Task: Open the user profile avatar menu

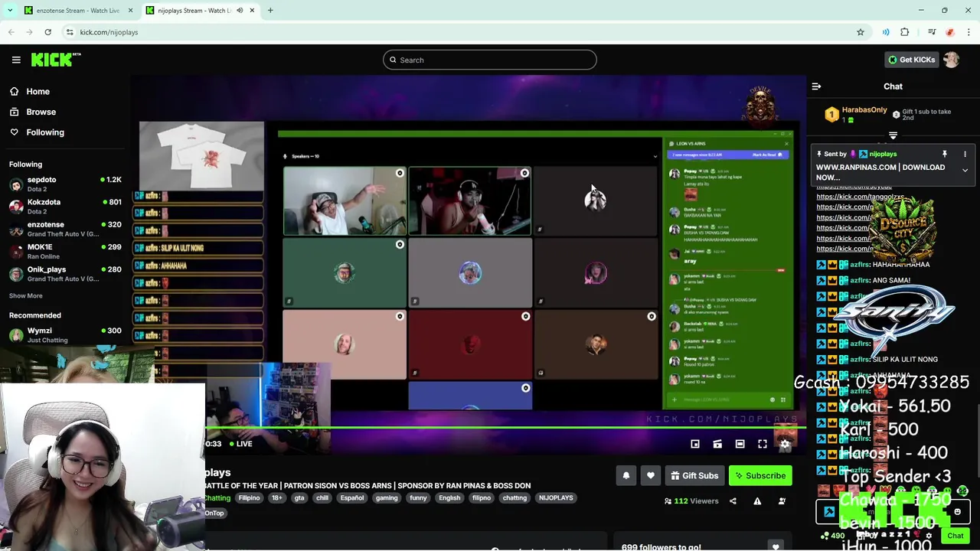Action: (951, 60)
